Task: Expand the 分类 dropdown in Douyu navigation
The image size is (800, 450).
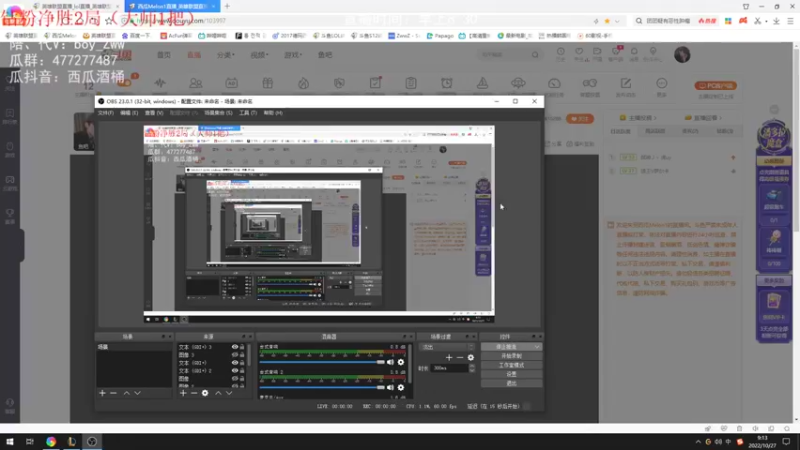Action: [226, 55]
